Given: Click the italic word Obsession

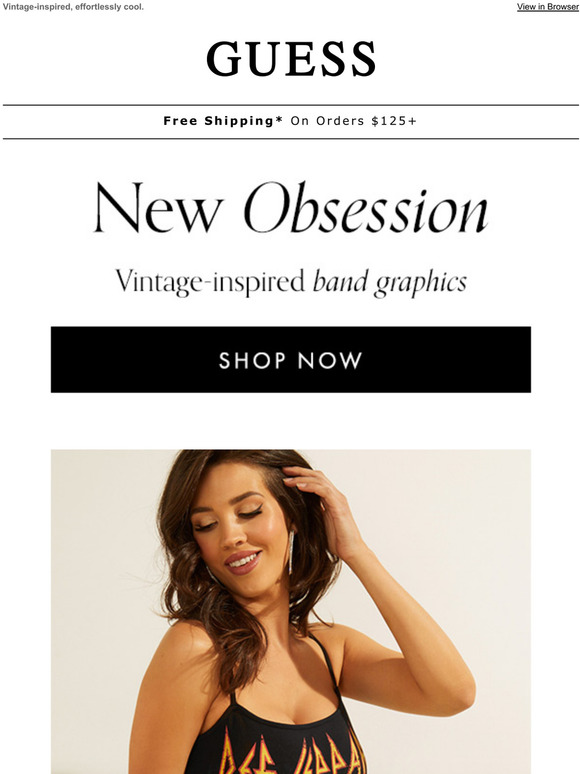Looking at the screenshot, I should (x=366, y=207).
